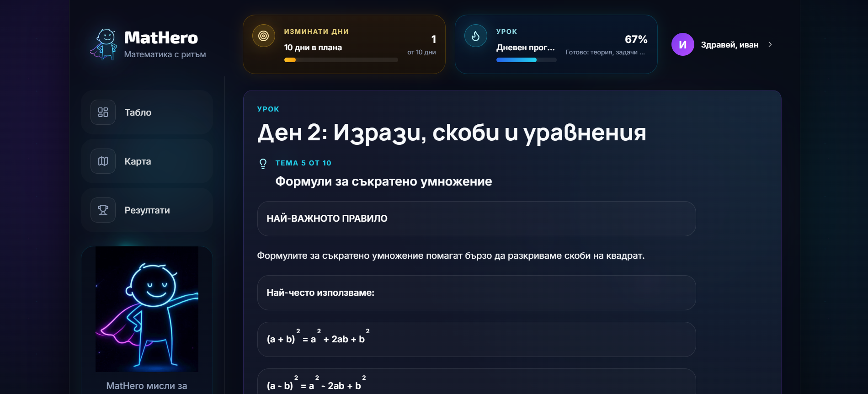868x394 pixels.
Task: Click the (a + b)² formula box
Action: pos(476,339)
